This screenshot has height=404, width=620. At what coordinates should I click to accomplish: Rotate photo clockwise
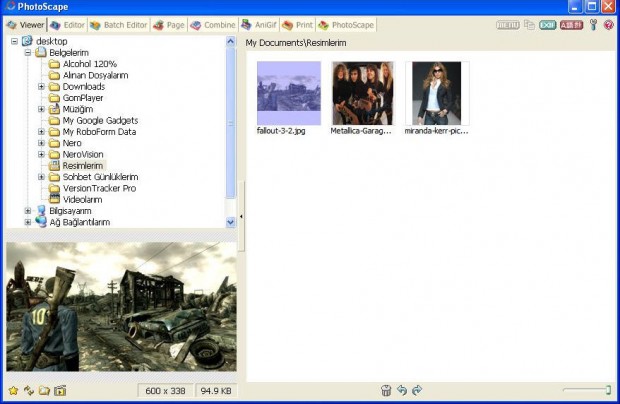[x=417, y=390]
